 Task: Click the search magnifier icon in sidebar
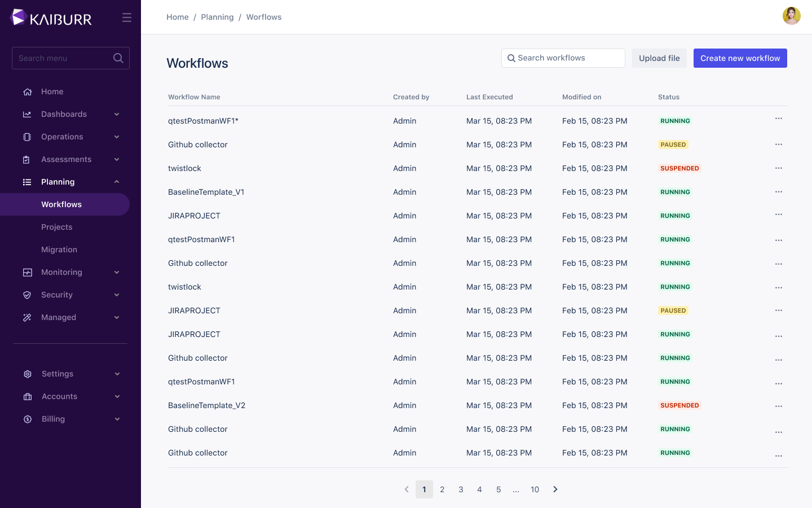click(x=118, y=58)
